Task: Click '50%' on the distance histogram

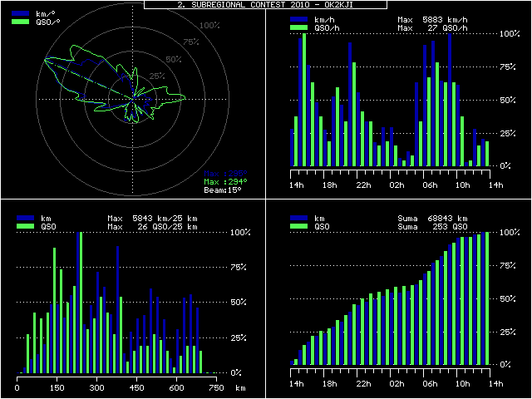Action: [x=239, y=302]
